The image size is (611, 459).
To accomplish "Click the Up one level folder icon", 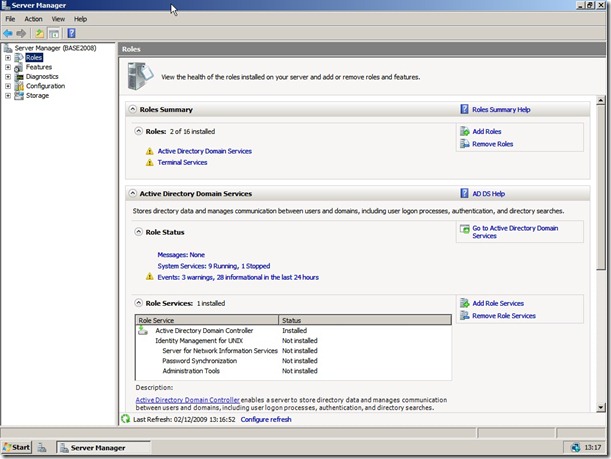I will [39, 34].
